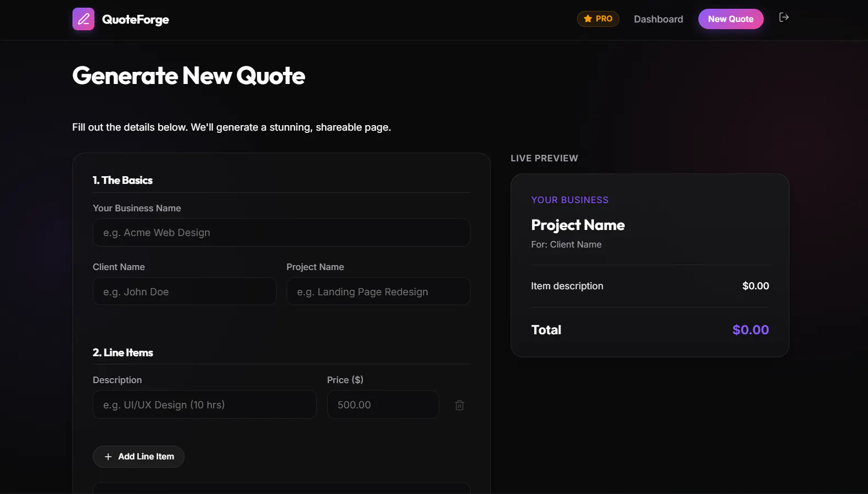
Task: Click the logout icon in header
Action: click(x=784, y=18)
